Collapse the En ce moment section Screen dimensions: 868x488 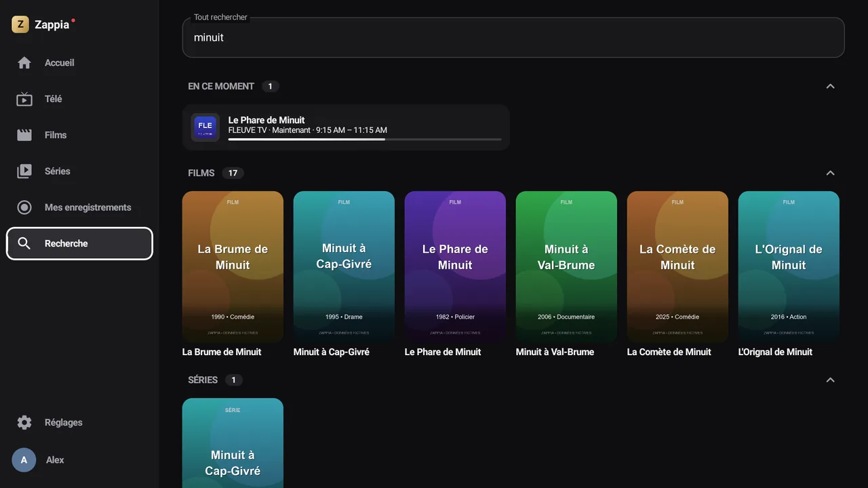click(x=830, y=86)
